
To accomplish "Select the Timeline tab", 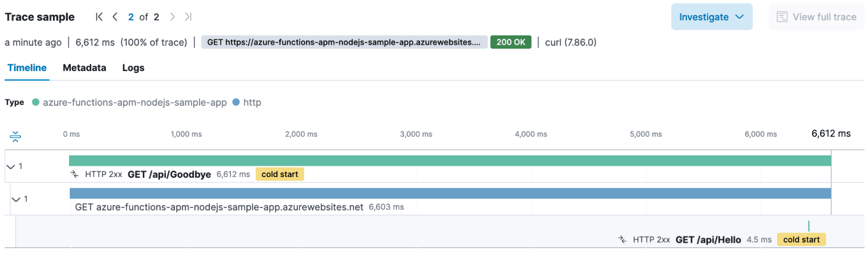I will (x=27, y=68).
